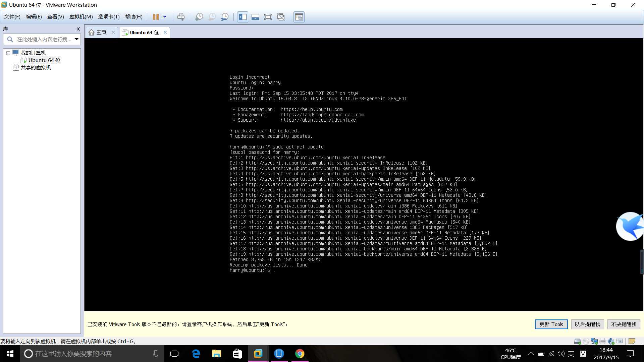
Task: Toggle the library sidebar view icon
Action: pos(243,17)
